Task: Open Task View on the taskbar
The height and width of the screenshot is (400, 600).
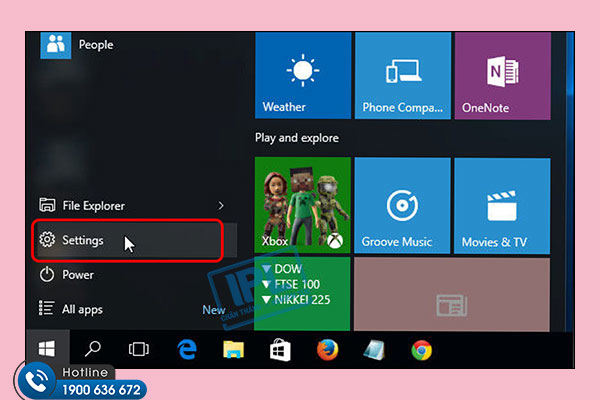Action: click(139, 349)
